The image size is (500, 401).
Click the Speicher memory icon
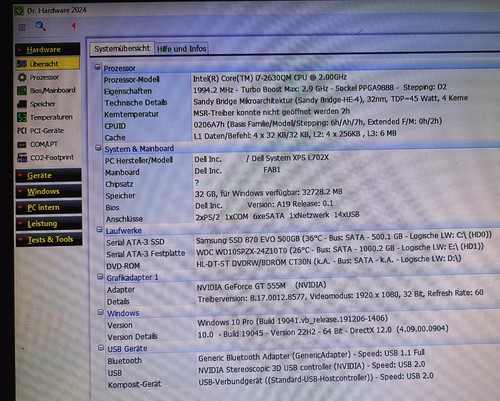[x=22, y=104]
